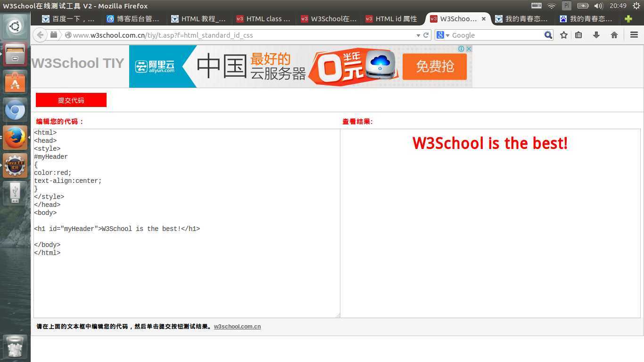Click the '#myHeader' line in the code

pyautogui.click(x=51, y=156)
